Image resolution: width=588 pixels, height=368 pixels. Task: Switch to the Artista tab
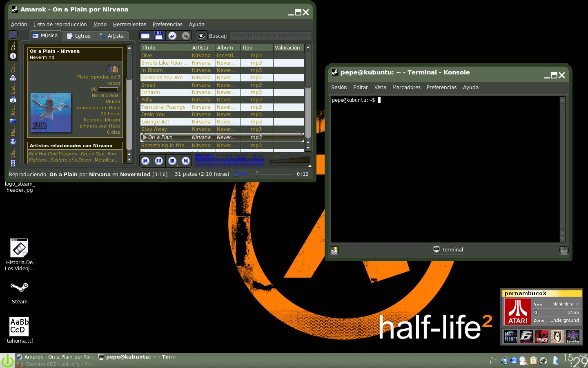112,36
